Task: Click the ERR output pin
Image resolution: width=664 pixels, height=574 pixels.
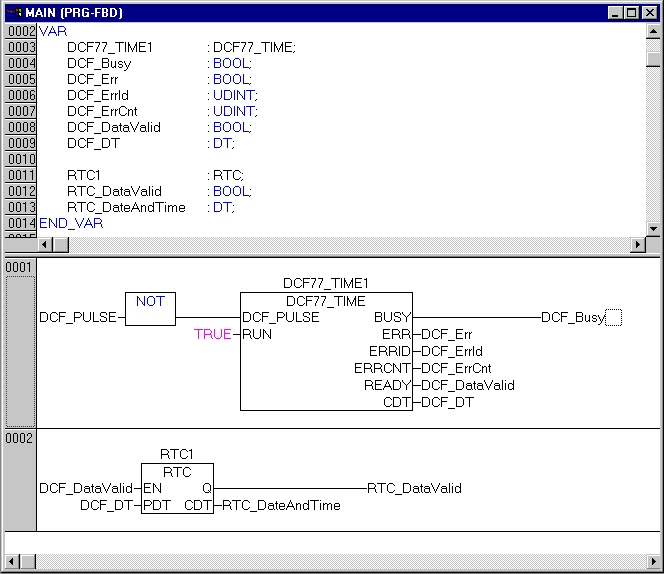Action: click(396, 334)
